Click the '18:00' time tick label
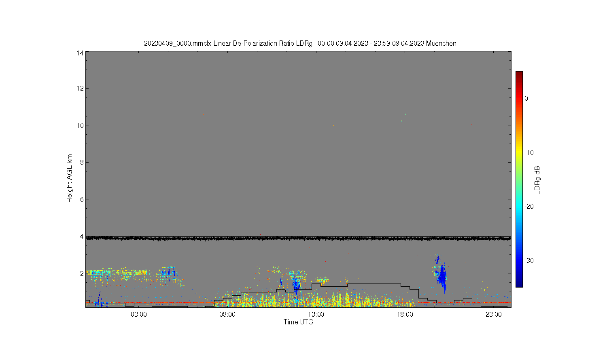This screenshot has height=364, width=607. (x=405, y=315)
